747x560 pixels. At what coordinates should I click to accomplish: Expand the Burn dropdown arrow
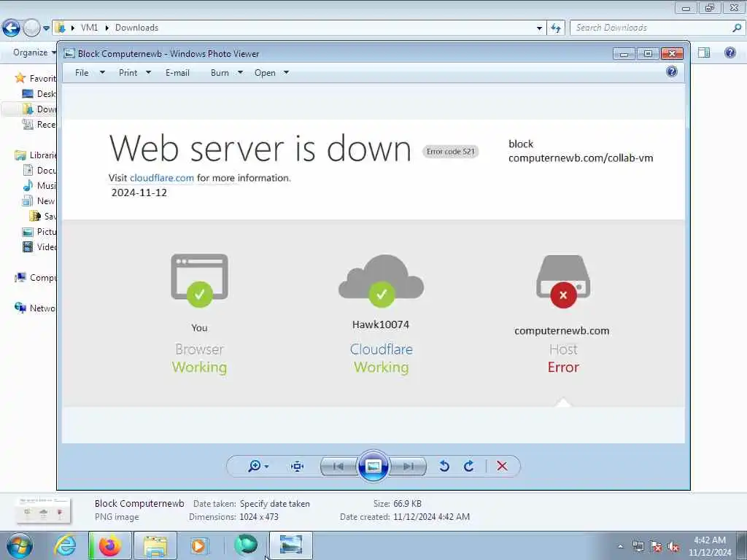tap(240, 73)
